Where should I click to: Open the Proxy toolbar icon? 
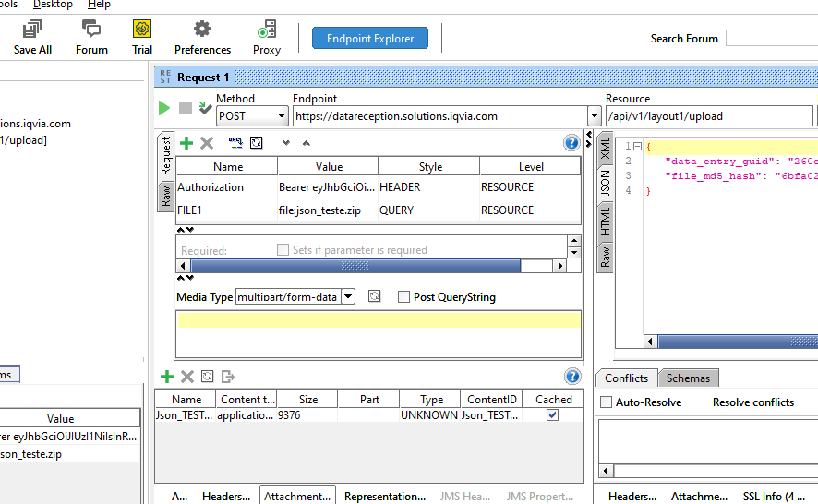coord(266,38)
